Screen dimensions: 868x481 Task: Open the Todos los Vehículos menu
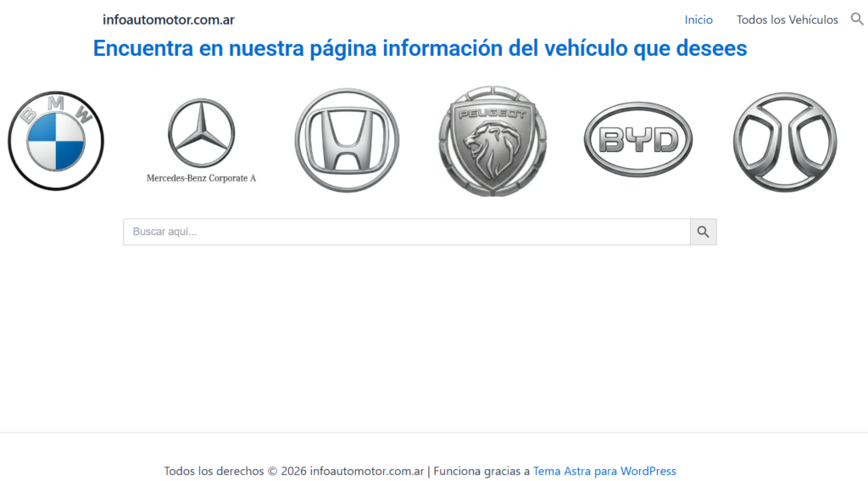[787, 20]
